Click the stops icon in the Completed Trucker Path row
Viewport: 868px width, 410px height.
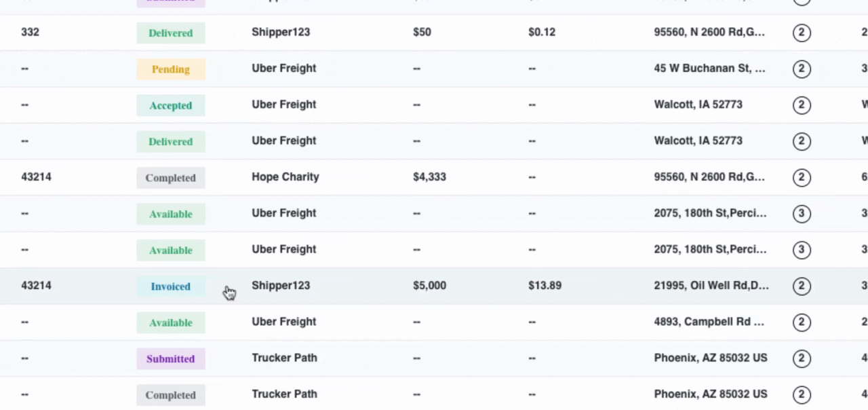[x=802, y=394]
